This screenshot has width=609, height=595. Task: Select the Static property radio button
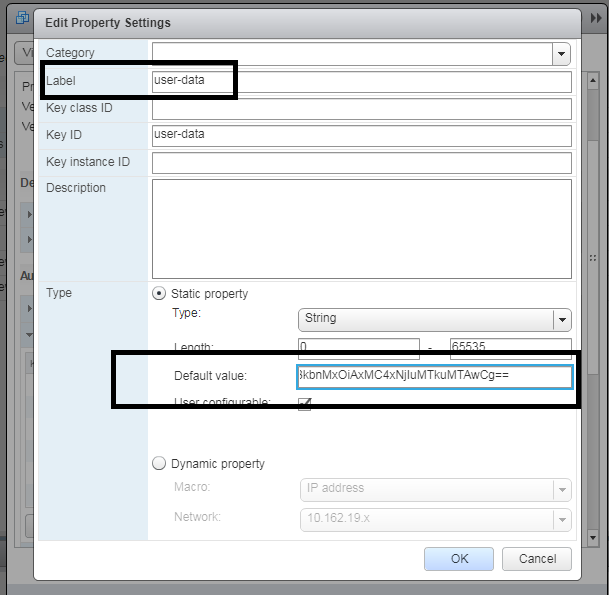[158, 294]
